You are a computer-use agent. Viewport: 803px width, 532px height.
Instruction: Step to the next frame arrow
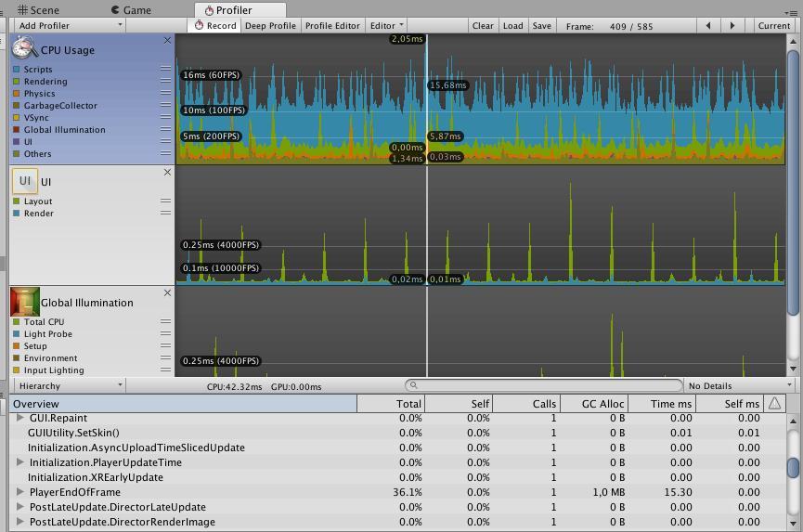click(x=732, y=26)
